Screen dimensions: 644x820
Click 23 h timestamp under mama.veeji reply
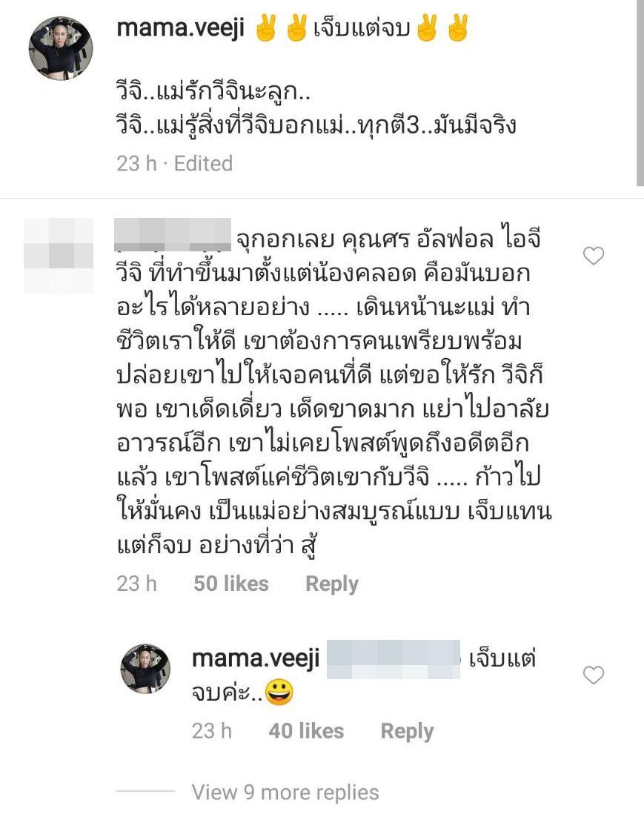pyautogui.click(x=212, y=730)
